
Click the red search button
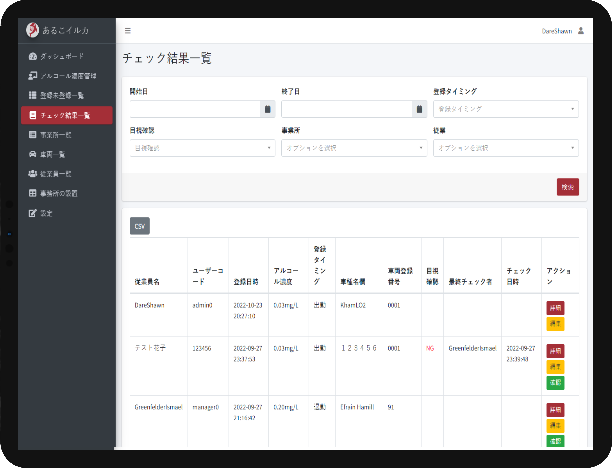pyautogui.click(x=567, y=186)
